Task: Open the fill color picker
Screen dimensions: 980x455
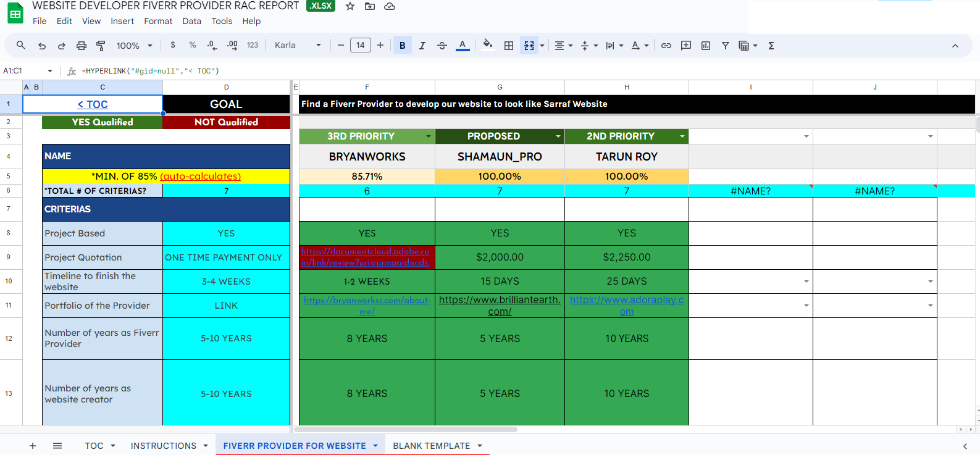Action: pyautogui.click(x=488, y=45)
